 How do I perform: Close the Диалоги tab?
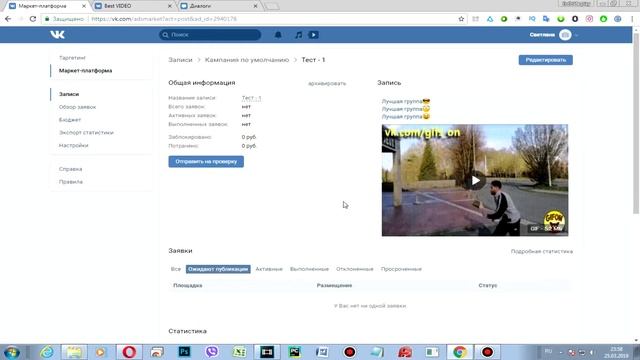coord(256,6)
